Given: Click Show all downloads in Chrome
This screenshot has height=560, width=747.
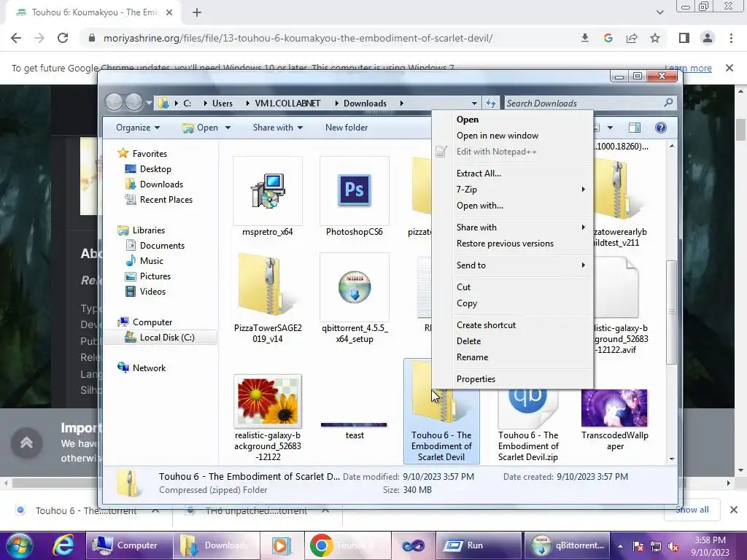Looking at the screenshot, I should click(692, 510).
